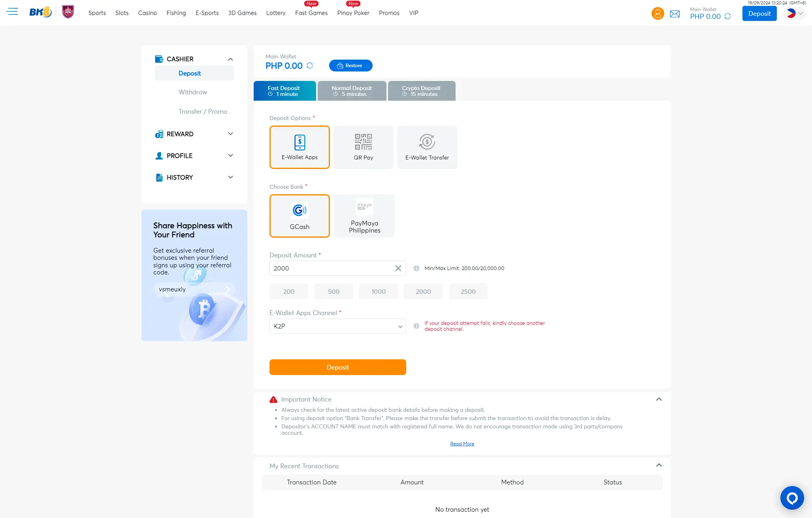
Task: Refresh the header Main Wallet balance
Action: pos(727,17)
